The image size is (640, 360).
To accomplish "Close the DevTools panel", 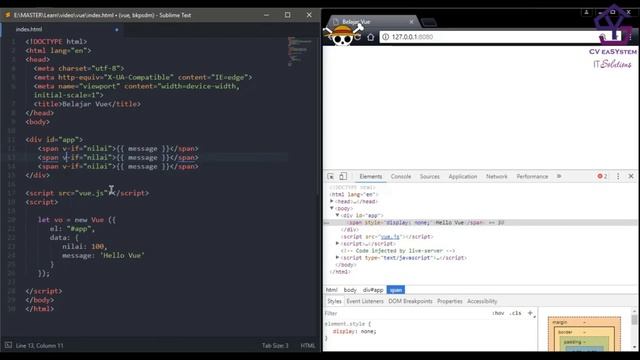I will (x=631, y=176).
